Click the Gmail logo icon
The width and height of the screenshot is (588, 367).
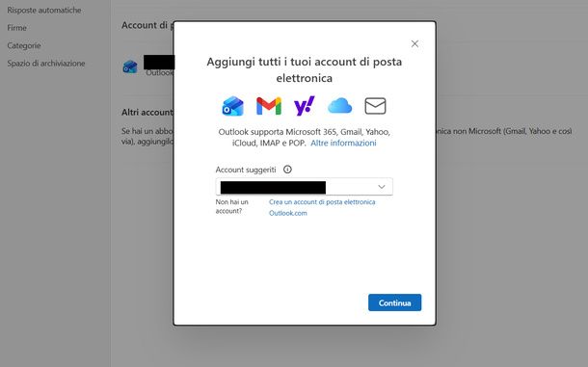point(269,106)
